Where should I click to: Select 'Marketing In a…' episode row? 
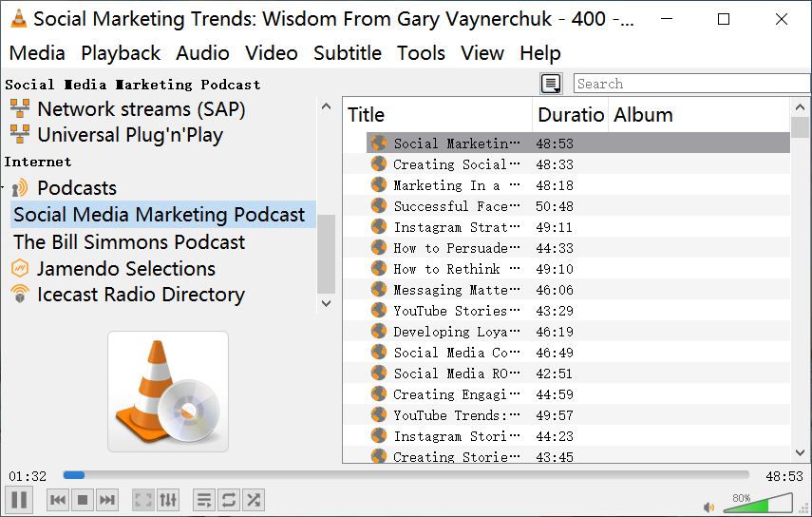(x=578, y=185)
